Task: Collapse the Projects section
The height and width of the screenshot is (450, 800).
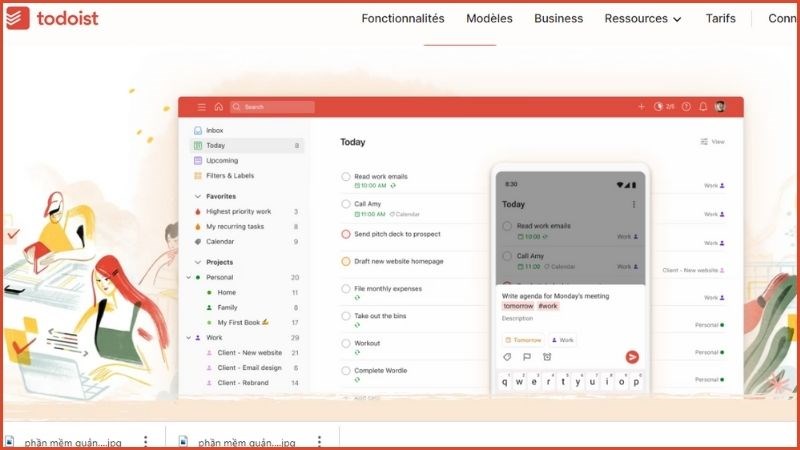Action: point(198,262)
